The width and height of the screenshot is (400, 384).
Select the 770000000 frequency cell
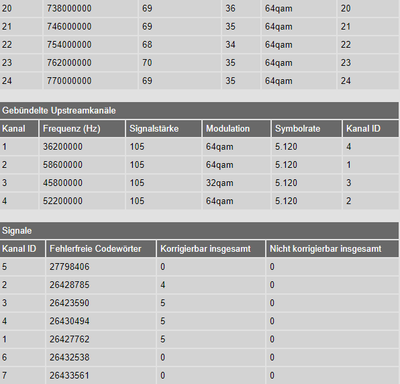coord(69,80)
